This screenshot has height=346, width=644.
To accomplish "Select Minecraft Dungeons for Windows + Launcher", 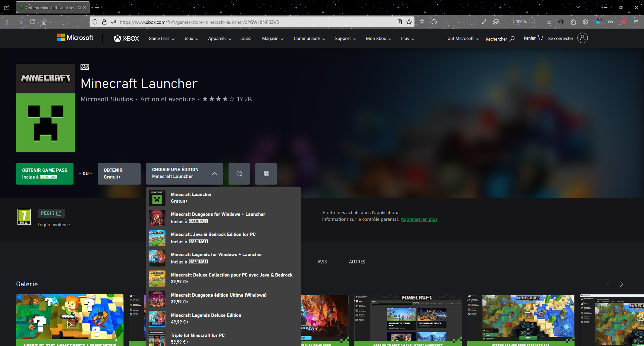I will 224,218.
